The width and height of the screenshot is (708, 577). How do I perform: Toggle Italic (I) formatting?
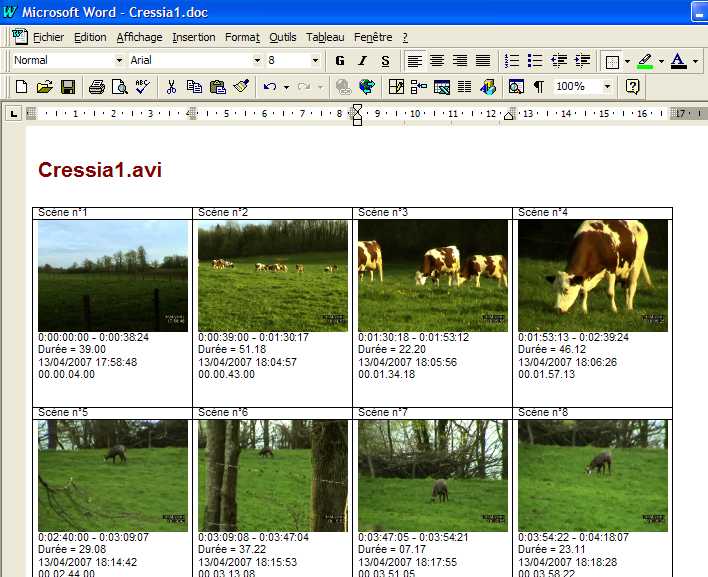362,60
